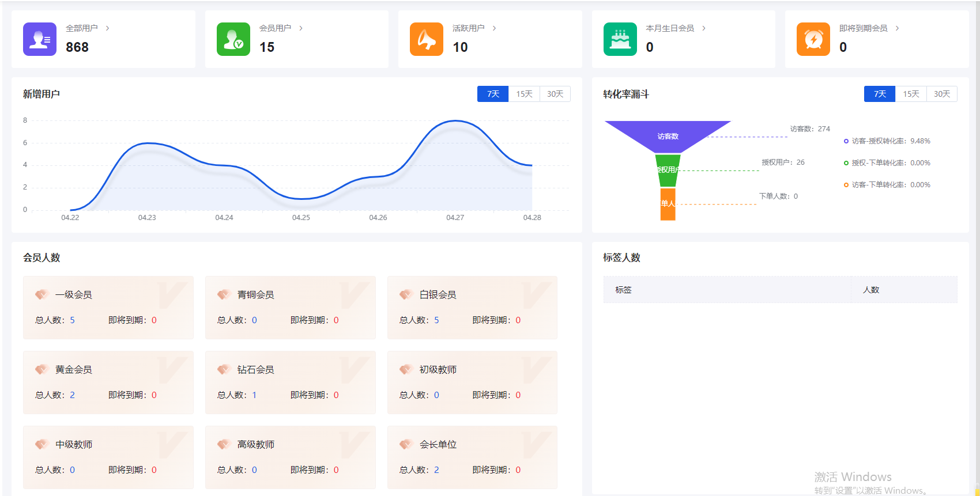The height and width of the screenshot is (496, 980).
Task: Click the diamond icon beside 会长单位
Action: (x=406, y=444)
